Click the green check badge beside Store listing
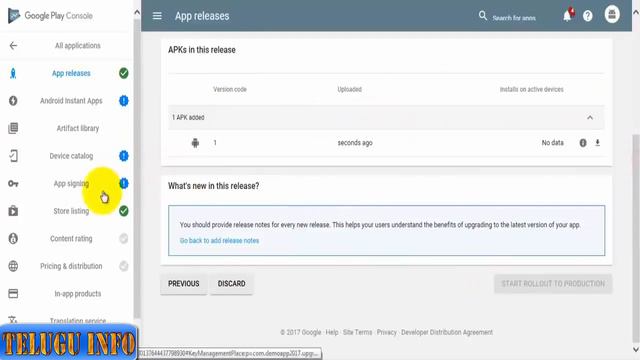640x360 pixels. click(x=124, y=211)
